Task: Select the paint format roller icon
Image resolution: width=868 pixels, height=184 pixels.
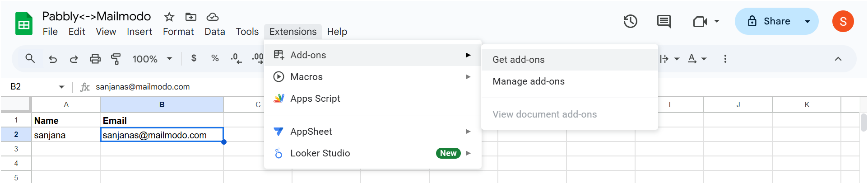Action: (x=116, y=59)
